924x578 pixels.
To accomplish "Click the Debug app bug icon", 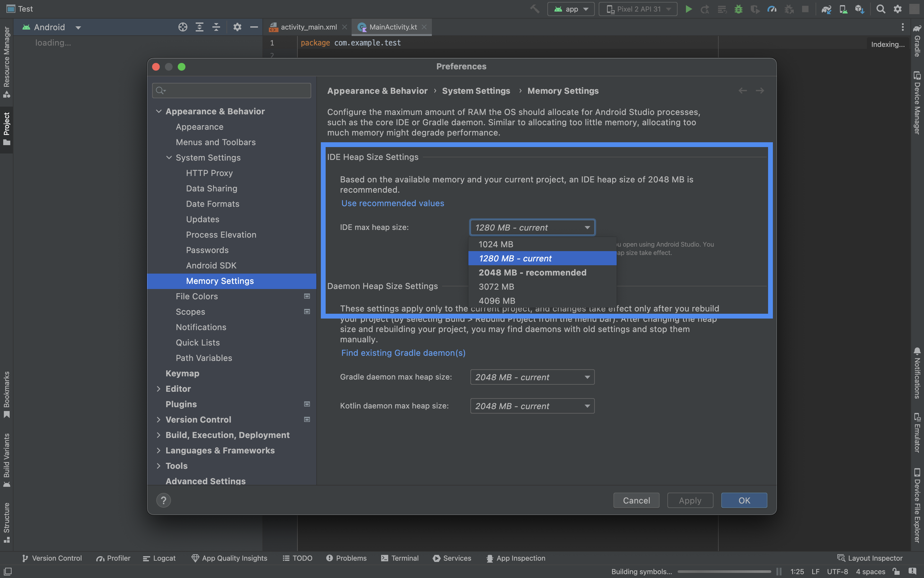I will tap(739, 9).
